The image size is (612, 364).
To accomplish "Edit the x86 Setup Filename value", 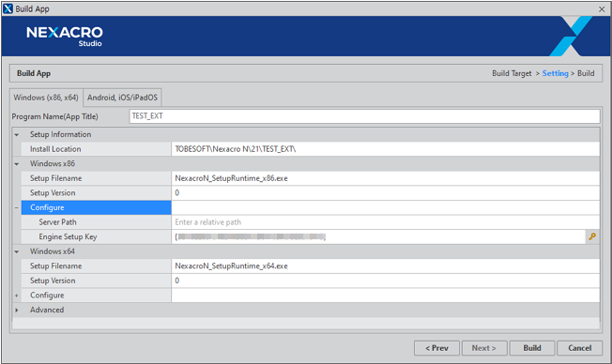I will click(x=385, y=178).
